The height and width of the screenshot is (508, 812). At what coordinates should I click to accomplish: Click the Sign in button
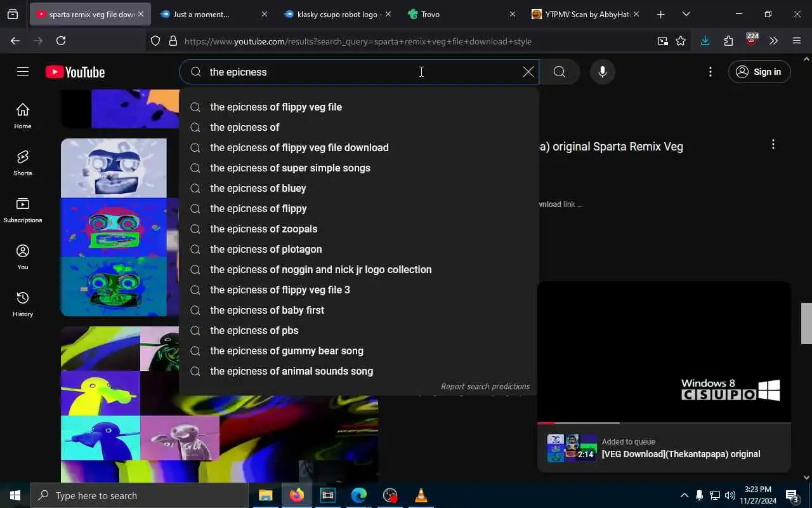pyautogui.click(x=759, y=72)
